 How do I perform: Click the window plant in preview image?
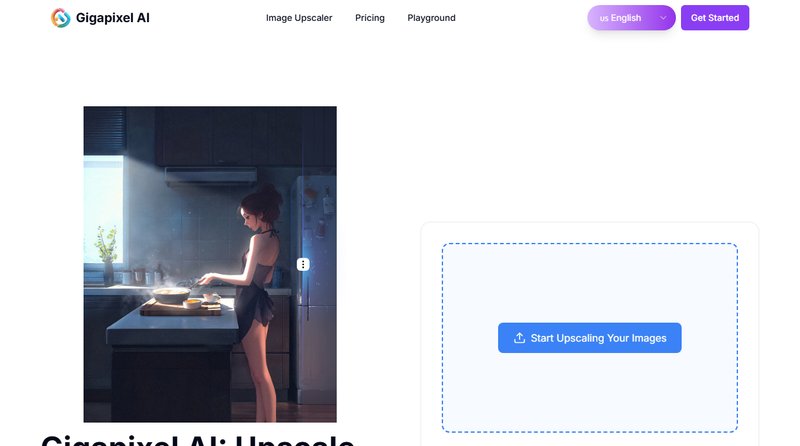[x=105, y=245]
